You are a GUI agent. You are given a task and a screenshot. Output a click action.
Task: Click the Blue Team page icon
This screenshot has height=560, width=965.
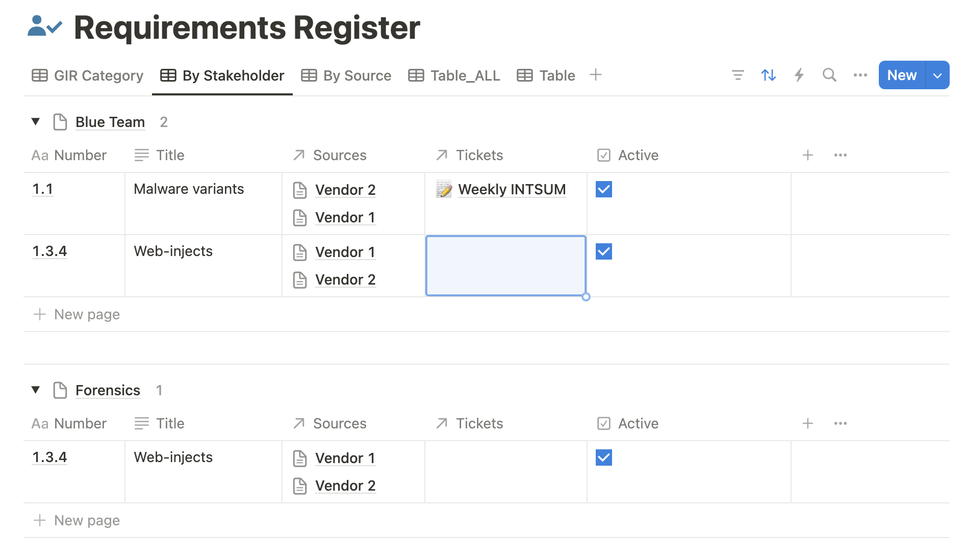(x=60, y=122)
